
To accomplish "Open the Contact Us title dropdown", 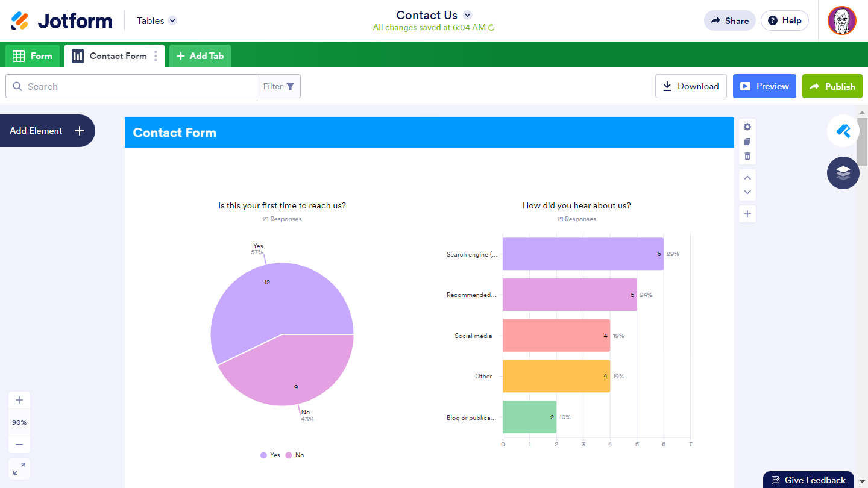I will (x=467, y=15).
